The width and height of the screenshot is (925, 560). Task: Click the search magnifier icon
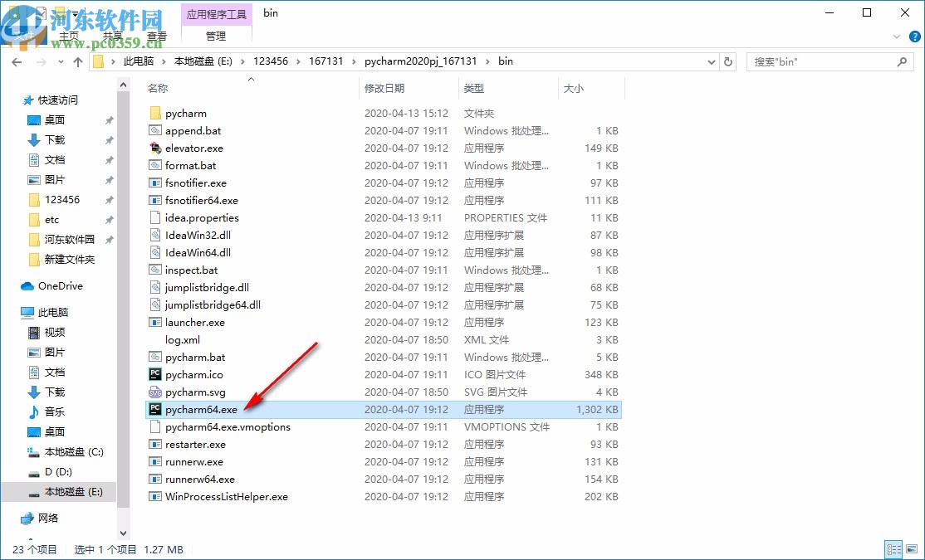coord(902,61)
